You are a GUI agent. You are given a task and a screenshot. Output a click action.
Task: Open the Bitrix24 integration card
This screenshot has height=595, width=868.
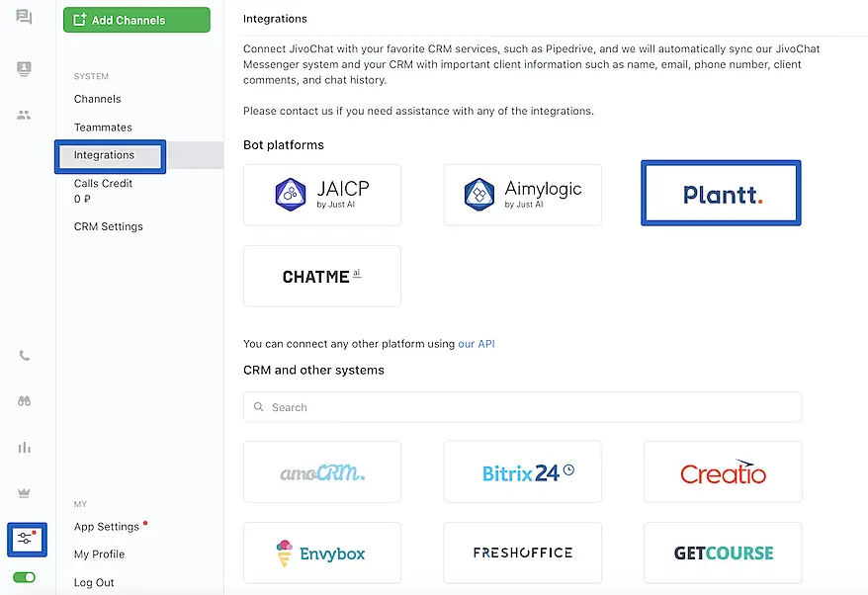point(523,473)
